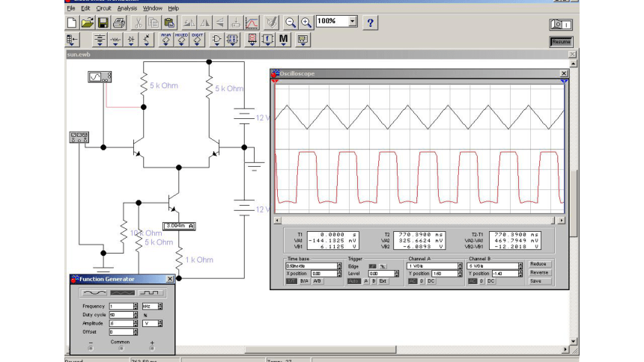The image size is (644, 362).
Task: Enable Auto trigger on oscilloscope
Action: (353, 281)
